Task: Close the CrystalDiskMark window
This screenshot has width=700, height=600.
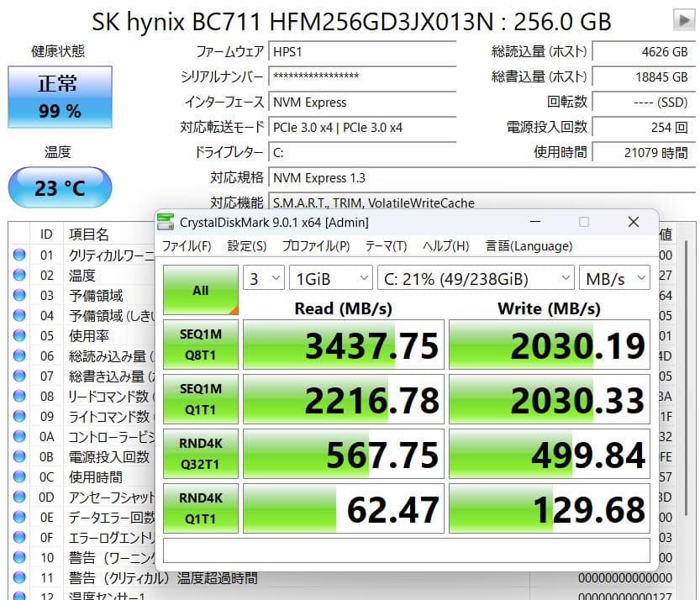Action: 633,222
